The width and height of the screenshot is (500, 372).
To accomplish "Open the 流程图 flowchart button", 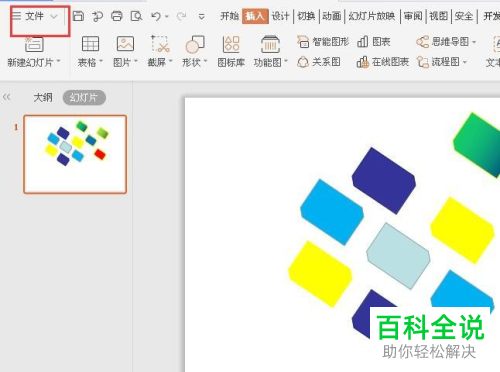I will 439,62.
